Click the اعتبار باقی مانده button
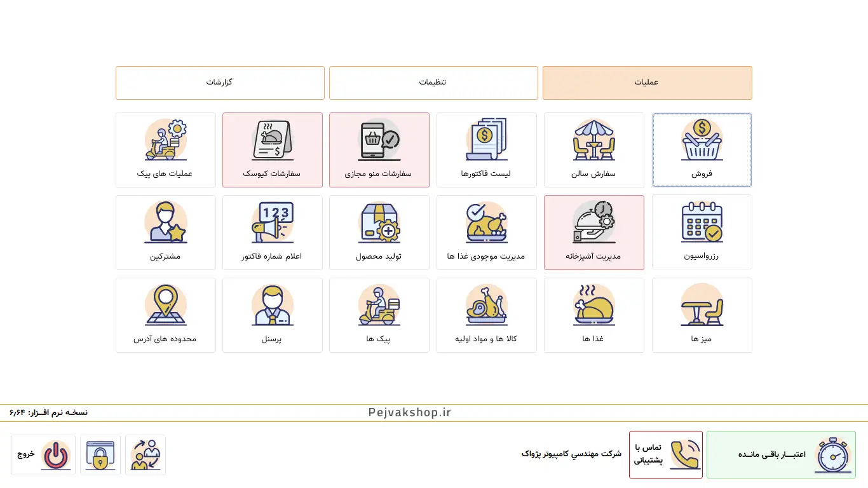Viewport: 868px width, 488px height. (781, 455)
